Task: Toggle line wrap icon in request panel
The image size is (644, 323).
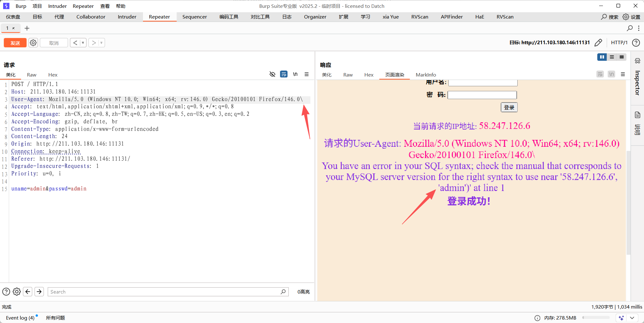Action: click(284, 74)
